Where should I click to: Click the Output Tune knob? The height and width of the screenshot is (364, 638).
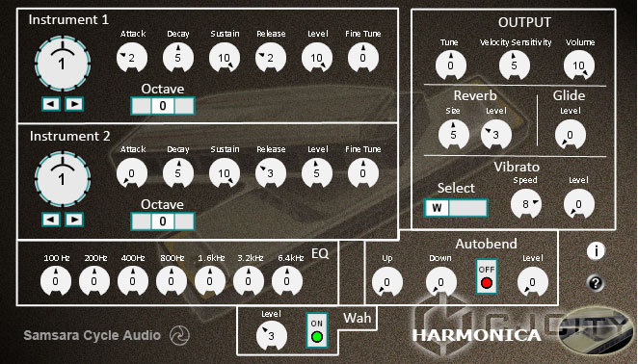(x=451, y=65)
